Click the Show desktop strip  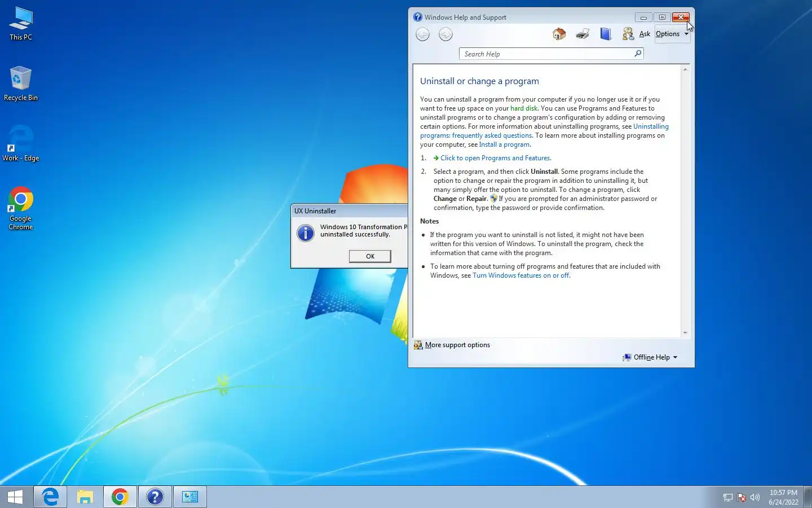pos(808,497)
